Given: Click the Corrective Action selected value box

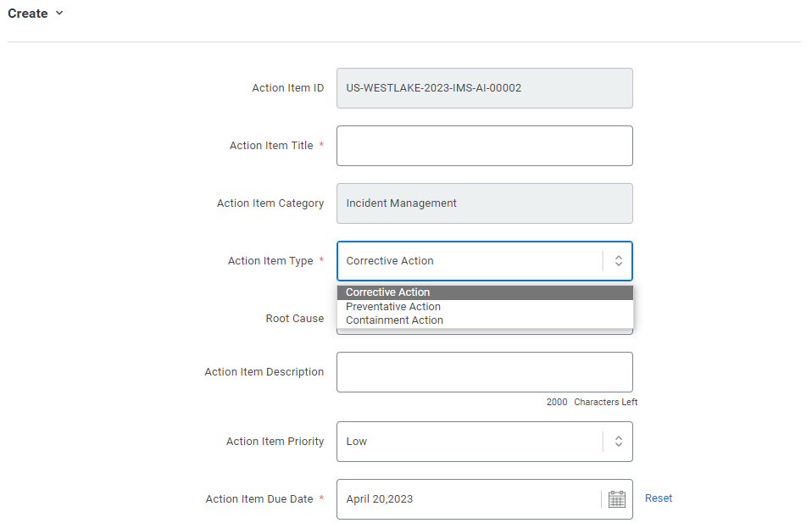Looking at the screenshot, I should click(x=485, y=261).
